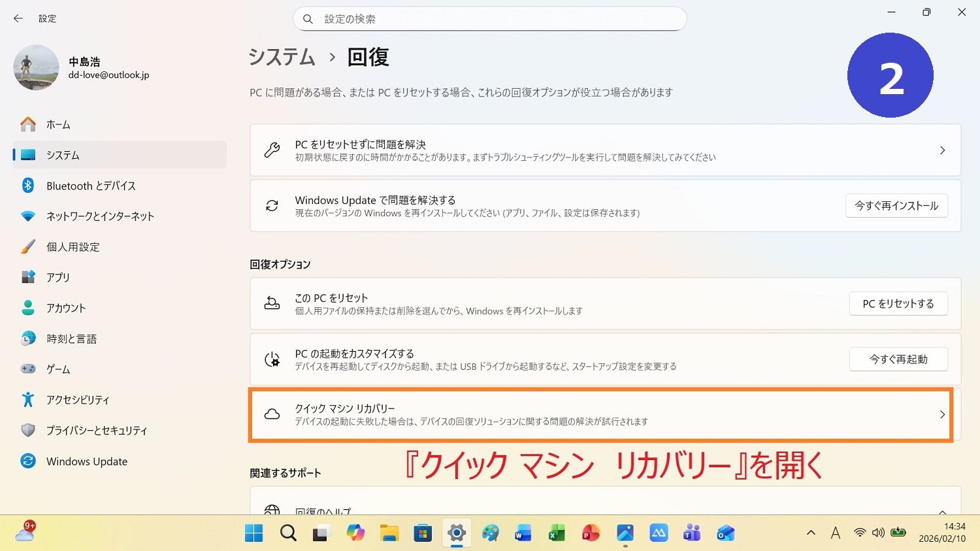
Task: Expand the クイック マシン リカバリー chevron
Action: click(941, 414)
